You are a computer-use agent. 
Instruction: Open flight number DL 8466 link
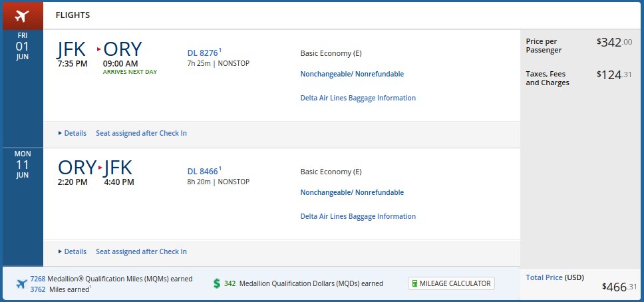[203, 171]
